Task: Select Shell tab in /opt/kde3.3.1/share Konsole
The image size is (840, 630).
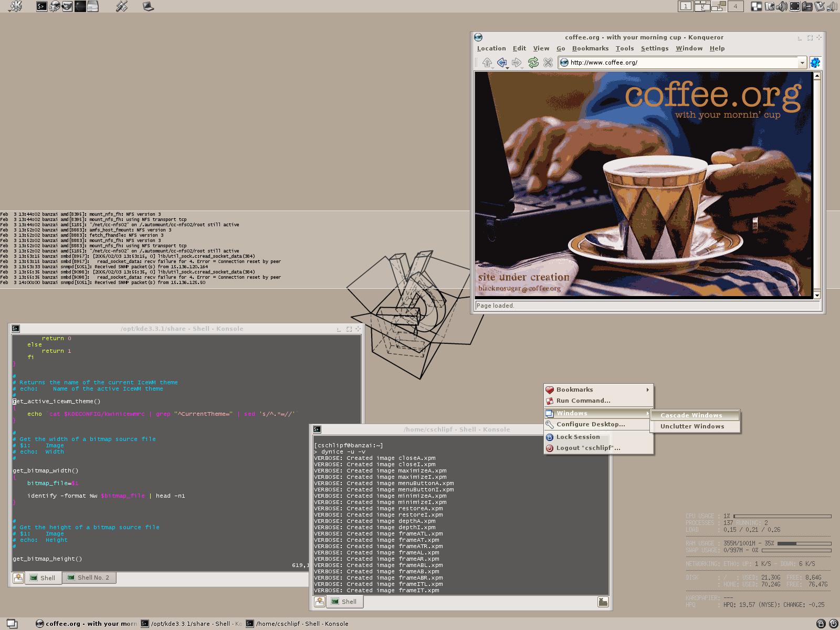Action: (43, 578)
